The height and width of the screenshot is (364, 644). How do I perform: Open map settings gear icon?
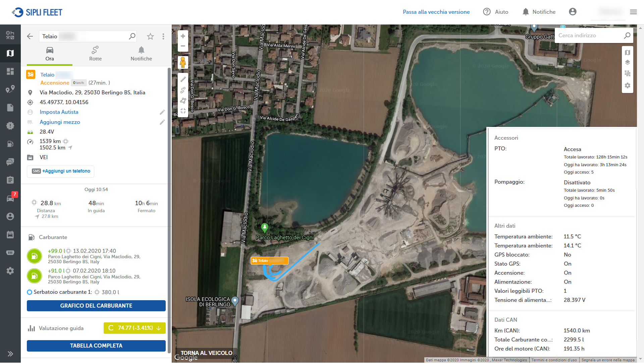627,86
